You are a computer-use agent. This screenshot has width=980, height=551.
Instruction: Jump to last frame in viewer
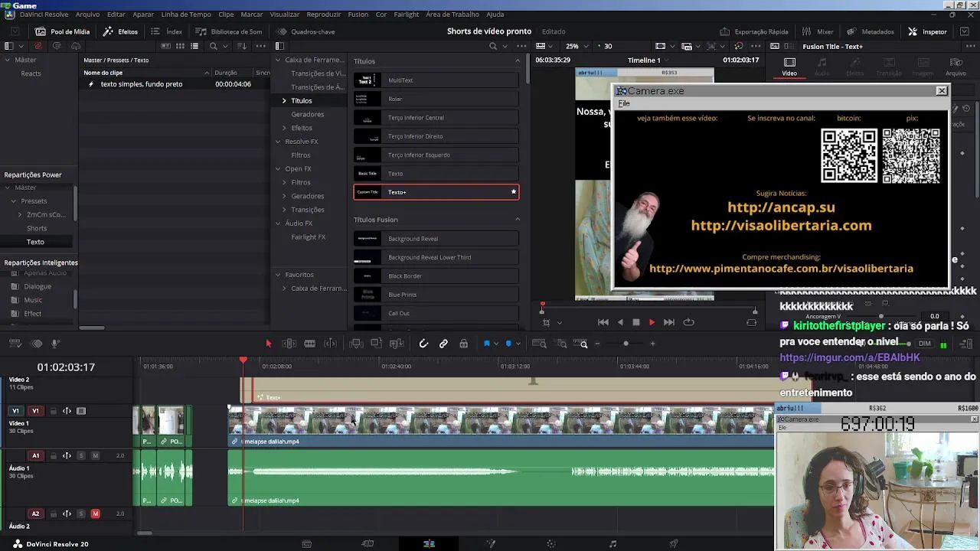(x=668, y=322)
